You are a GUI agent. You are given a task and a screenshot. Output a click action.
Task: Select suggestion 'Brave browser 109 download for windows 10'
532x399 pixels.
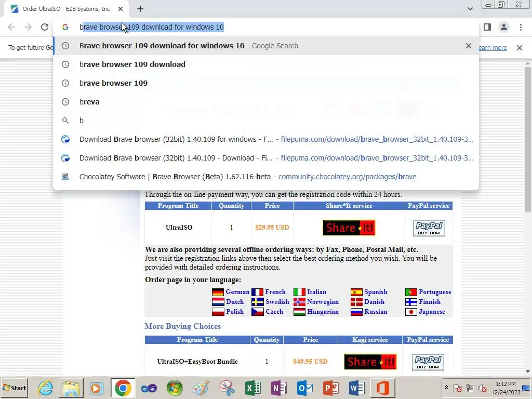(266, 46)
